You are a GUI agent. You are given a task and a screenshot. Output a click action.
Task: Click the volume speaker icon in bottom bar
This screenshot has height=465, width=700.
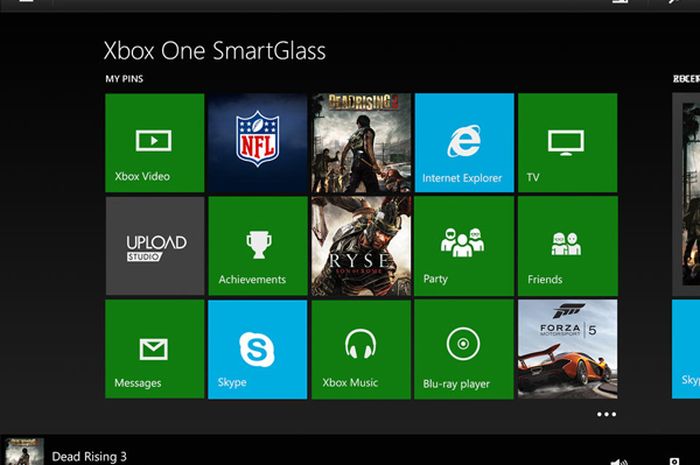point(618,462)
